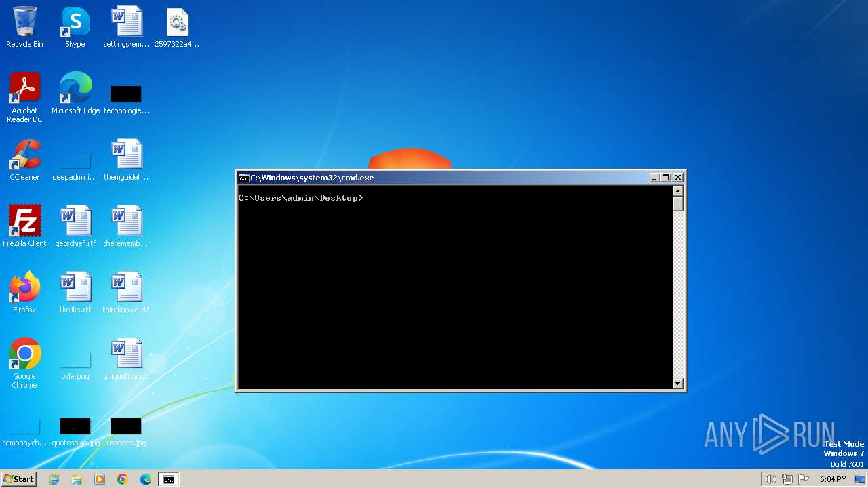The height and width of the screenshot is (488, 868).
Task: Open the Action Center flag icon
Action: (804, 479)
